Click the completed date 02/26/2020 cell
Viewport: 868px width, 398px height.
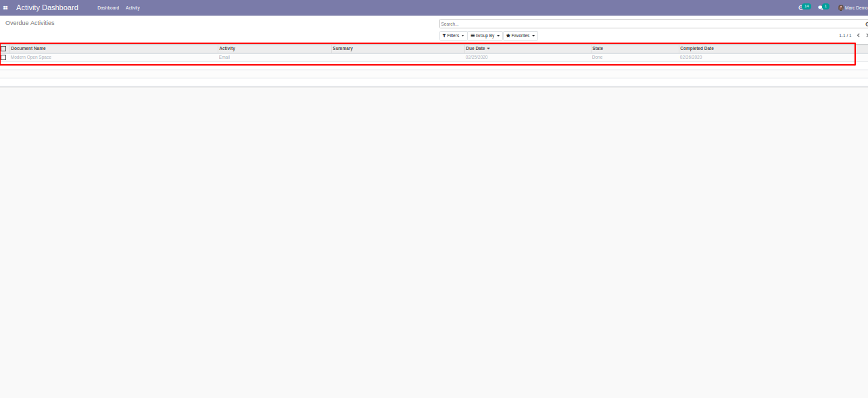[691, 57]
